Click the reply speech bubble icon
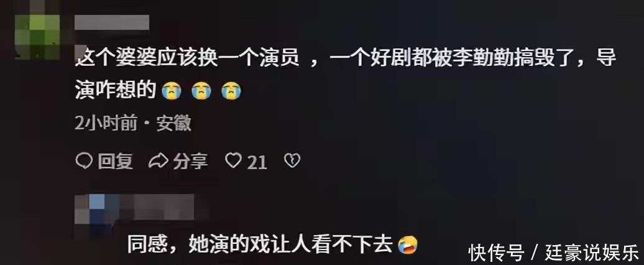Viewport: 644px width, 265px height. (84, 161)
